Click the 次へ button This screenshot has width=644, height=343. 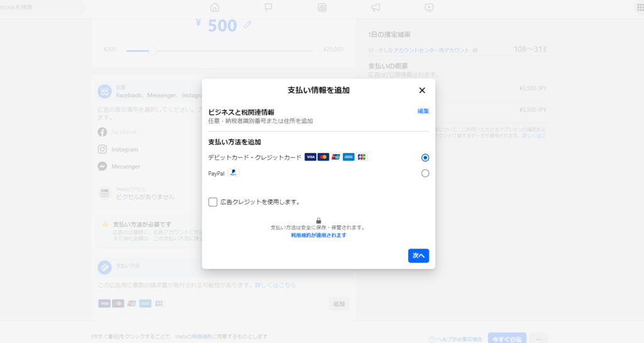point(418,256)
